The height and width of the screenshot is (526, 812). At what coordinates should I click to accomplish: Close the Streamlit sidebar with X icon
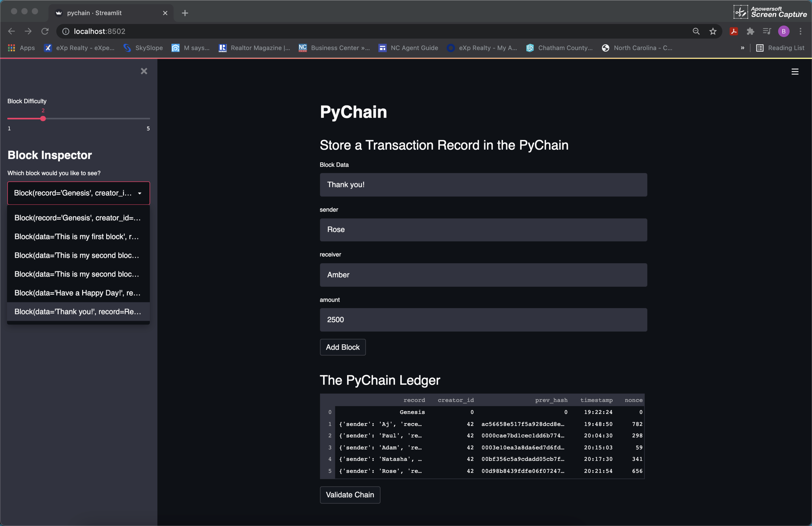point(144,71)
